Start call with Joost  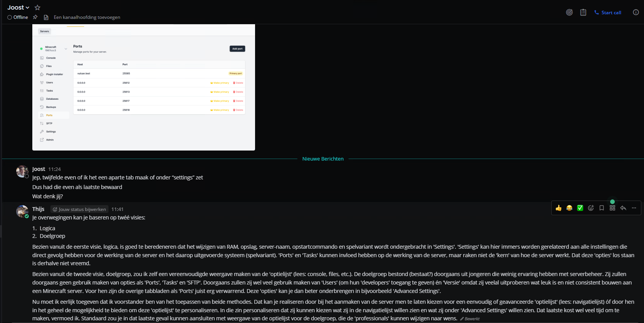pyautogui.click(x=608, y=12)
